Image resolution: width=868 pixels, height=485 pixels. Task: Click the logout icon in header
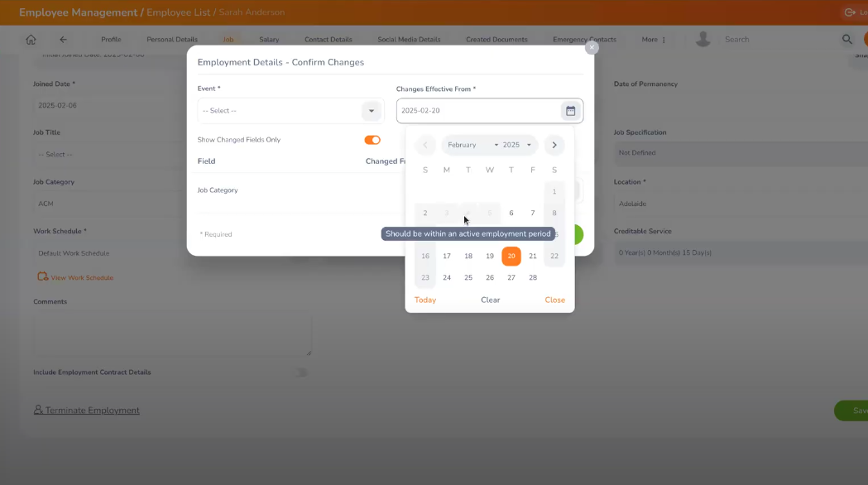(x=850, y=12)
